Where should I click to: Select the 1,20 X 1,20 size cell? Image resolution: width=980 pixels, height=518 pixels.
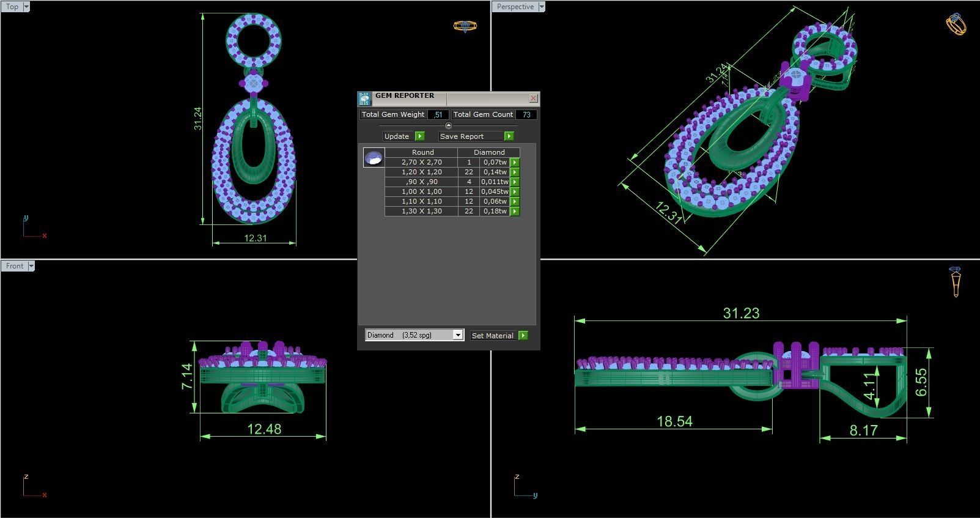[421, 172]
